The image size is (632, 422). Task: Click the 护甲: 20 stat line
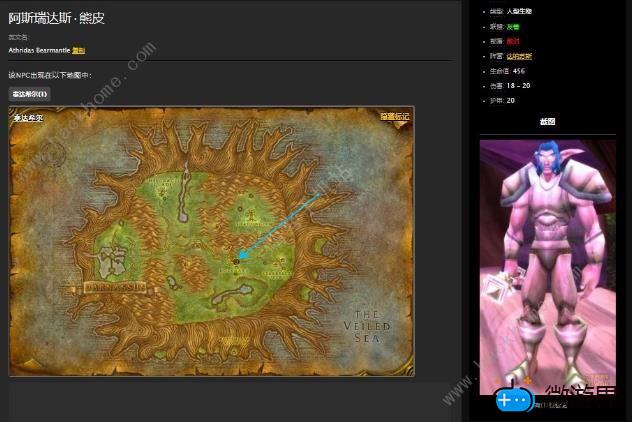point(502,100)
